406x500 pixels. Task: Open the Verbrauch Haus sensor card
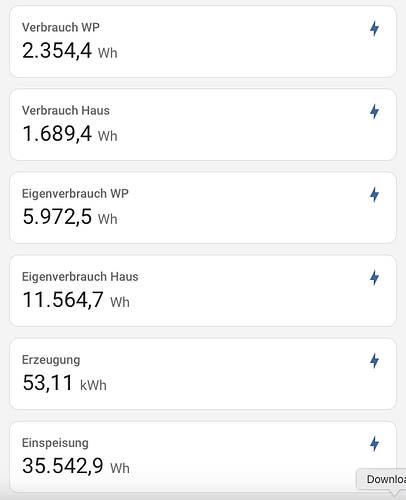click(203, 125)
